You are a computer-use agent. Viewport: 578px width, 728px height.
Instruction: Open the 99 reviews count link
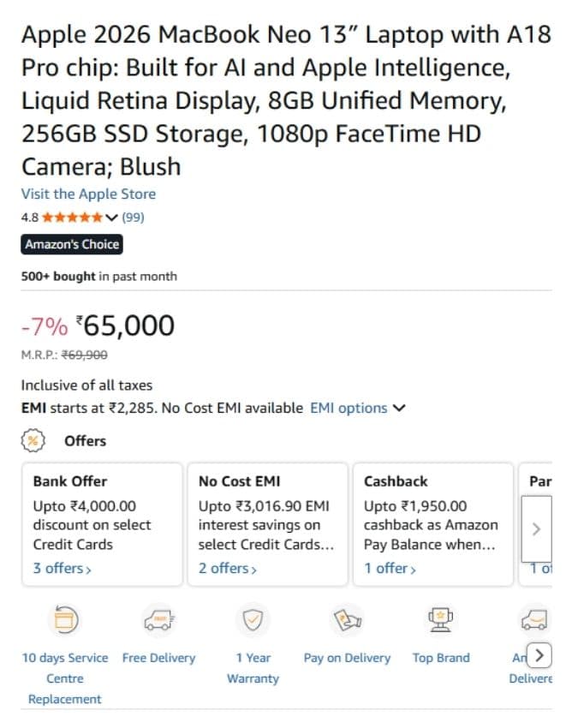(x=133, y=218)
